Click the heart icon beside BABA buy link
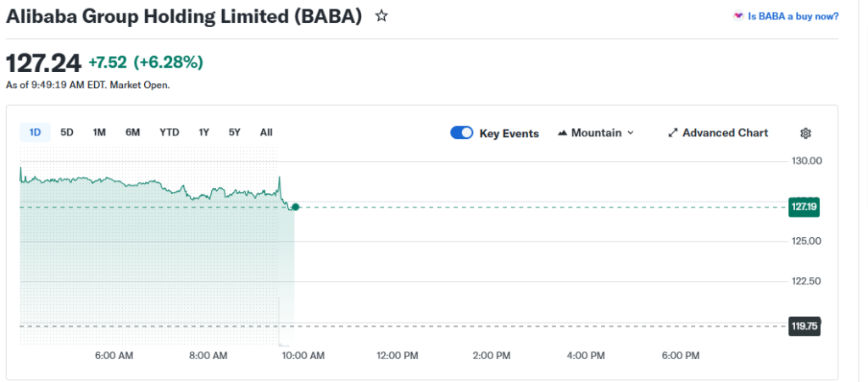The width and height of the screenshot is (868, 382). tap(738, 16)
